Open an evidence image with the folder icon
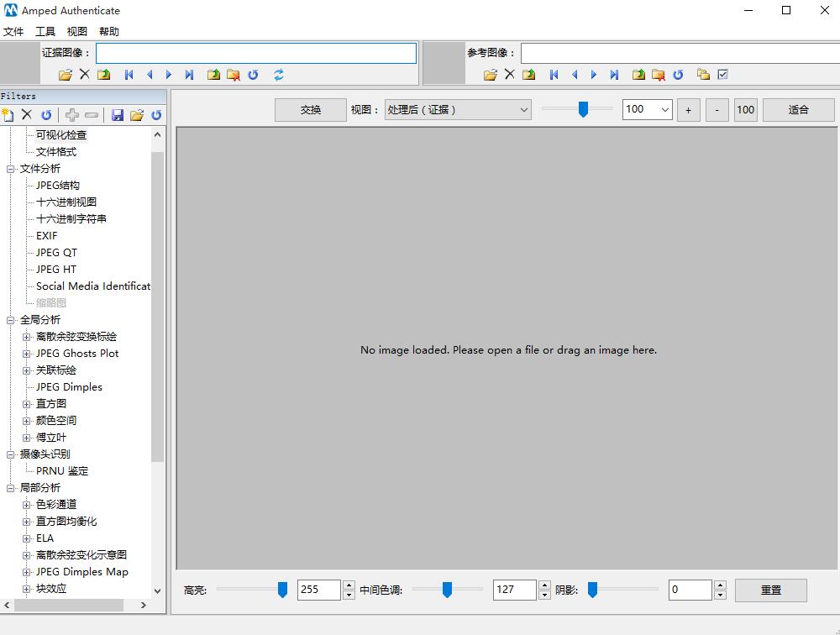Screen dimensions: 840x635 66,75
